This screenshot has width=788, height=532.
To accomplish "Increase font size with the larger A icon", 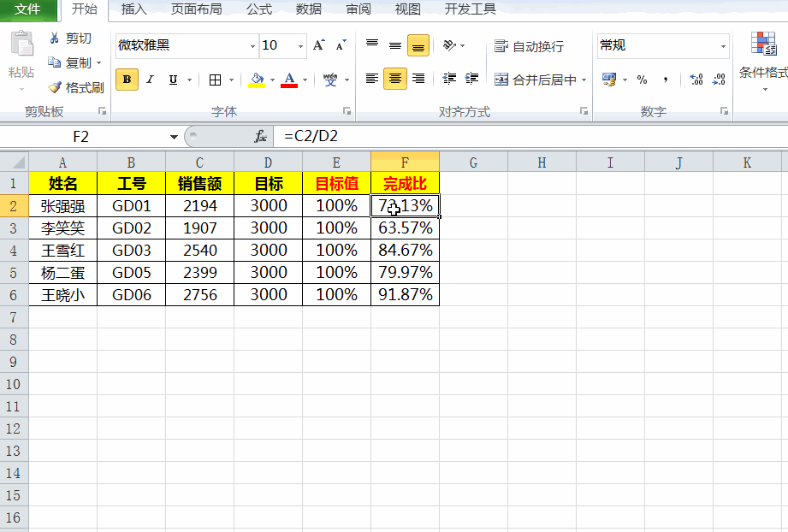I will coord(318,45).
